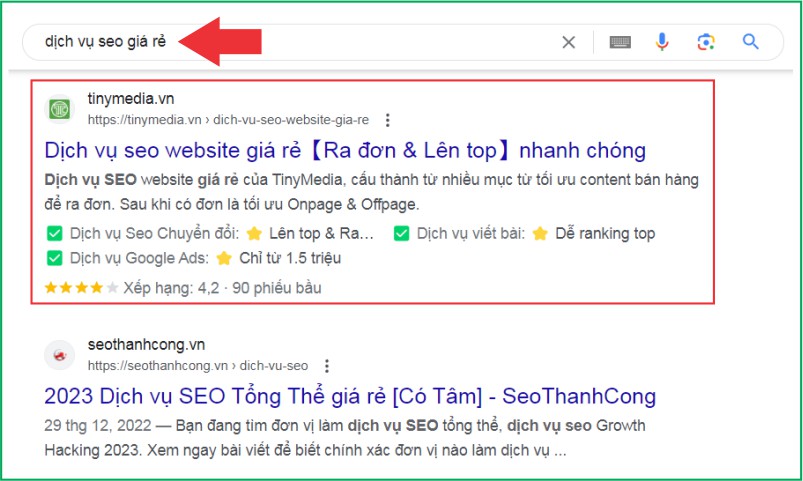Open the 2023 Dịch vụ SEO Tổng Thể result
Screen dimensions: 803x481
(x=350, y=396)
